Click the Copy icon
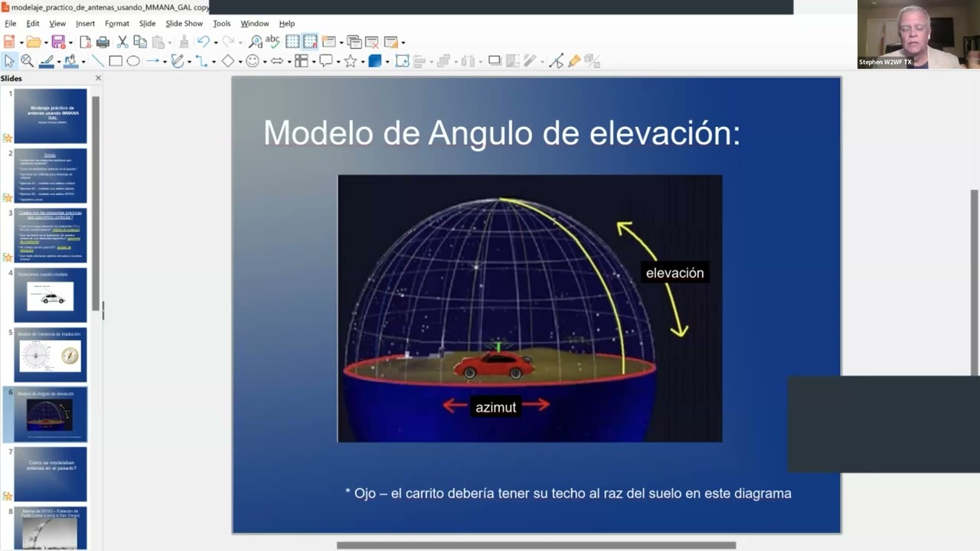Viewport: 980px width, 551px height. click(140, 41)
